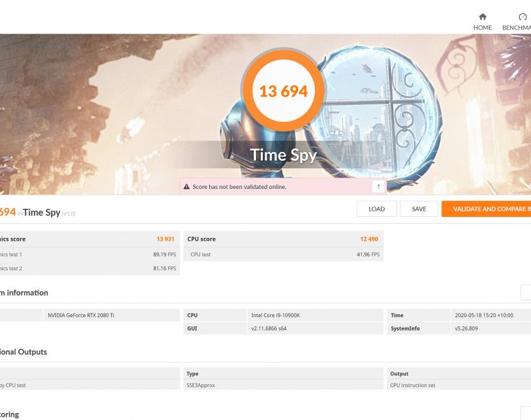Click Intel Core i9-10900K entry
The height and width of the screenshot is (420, 531).
[276, 315]
